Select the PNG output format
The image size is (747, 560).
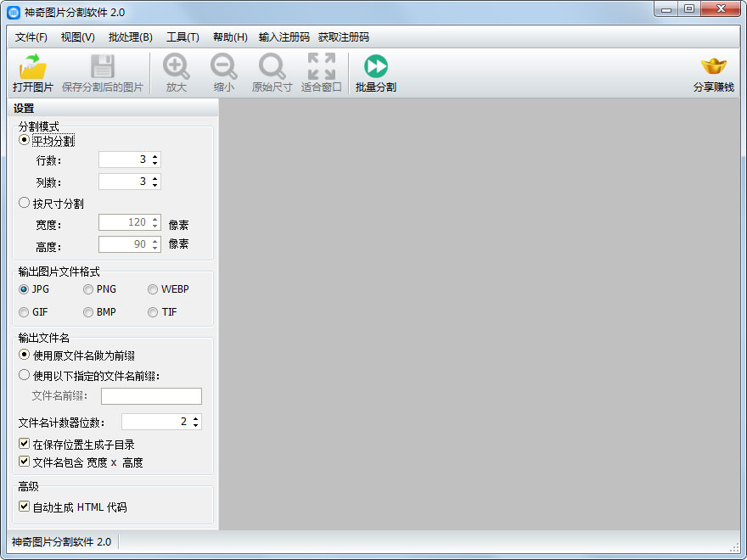(x=88, y=288)
